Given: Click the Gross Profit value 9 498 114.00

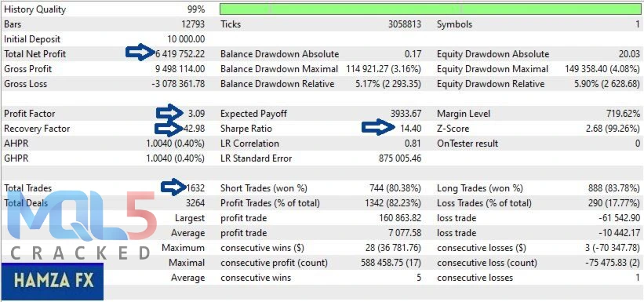Looking at the screenshot, I should click(178, 69).
